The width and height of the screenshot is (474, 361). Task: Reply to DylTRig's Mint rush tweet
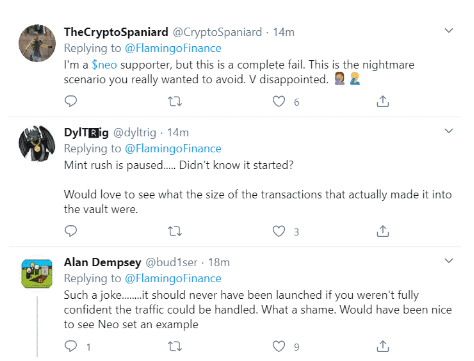point(71,231)
